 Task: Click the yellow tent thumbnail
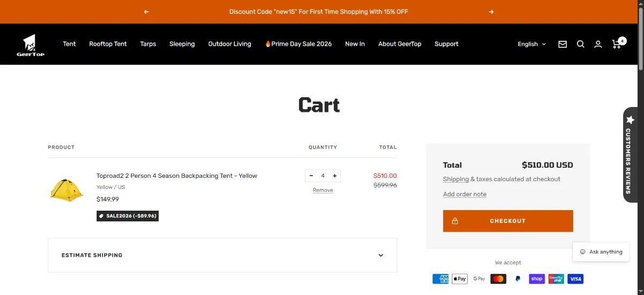(67, 190)
